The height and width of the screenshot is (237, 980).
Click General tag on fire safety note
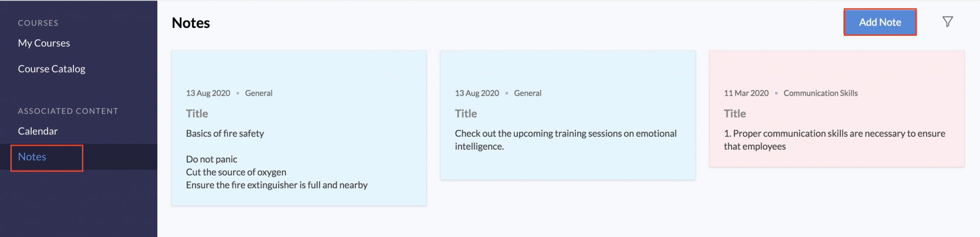(259, 93)
